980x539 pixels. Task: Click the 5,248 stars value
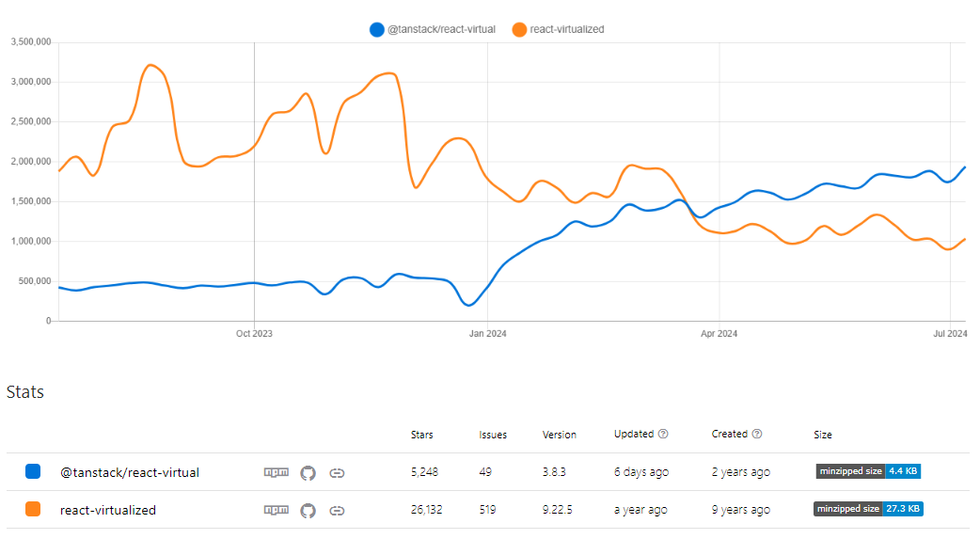click(x=424, y=472)
